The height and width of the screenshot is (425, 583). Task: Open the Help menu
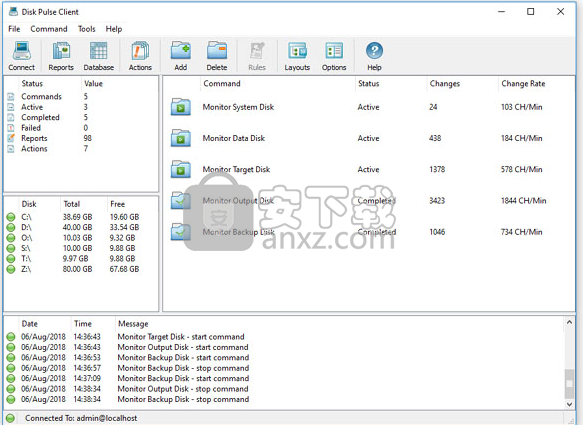coord(114,29)
